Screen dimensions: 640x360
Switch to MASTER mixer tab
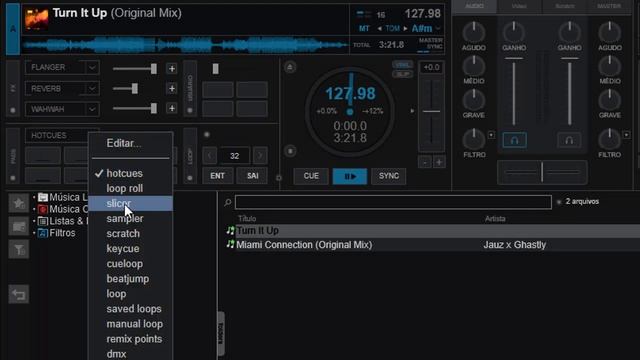tap(609, 6)
